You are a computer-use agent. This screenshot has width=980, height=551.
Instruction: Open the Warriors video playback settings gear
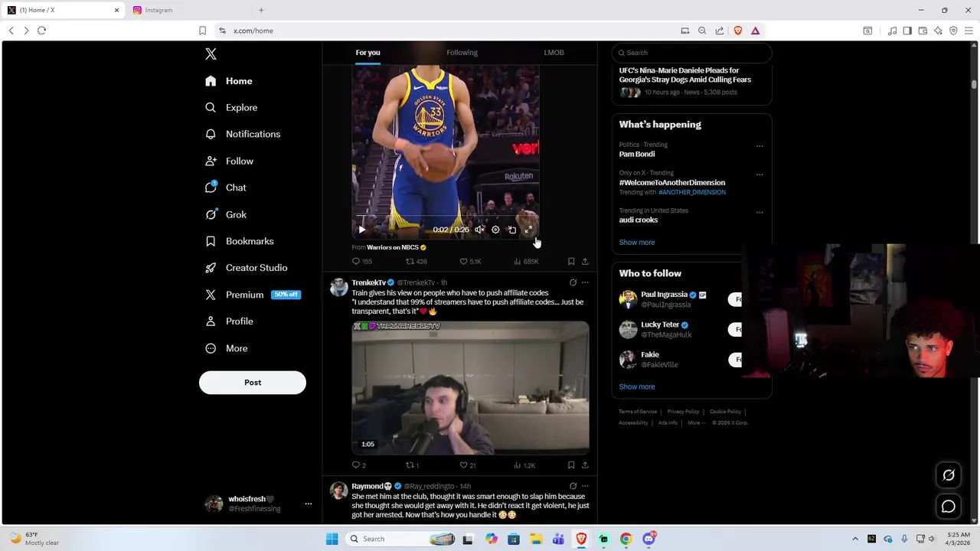495,230
